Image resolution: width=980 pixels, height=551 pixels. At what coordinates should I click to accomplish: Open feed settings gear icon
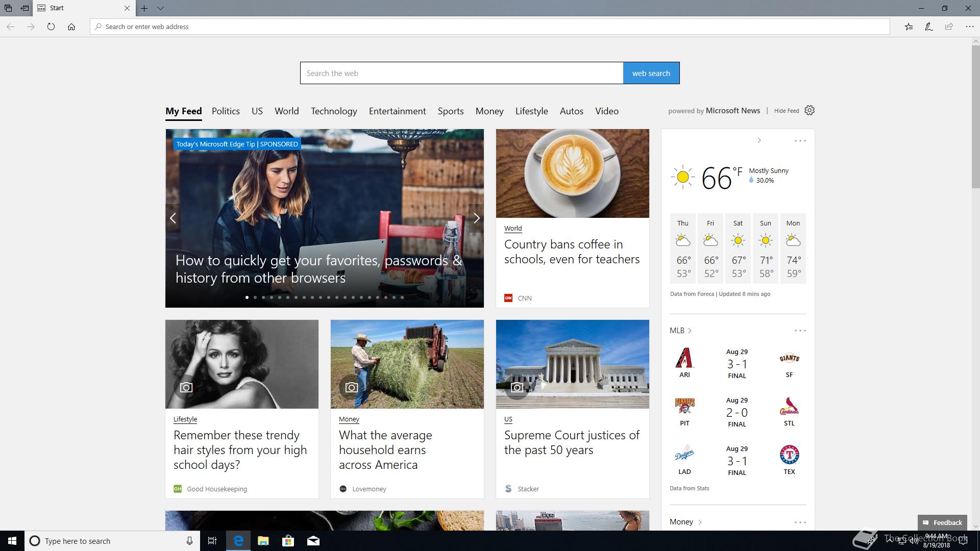point(810,110)
